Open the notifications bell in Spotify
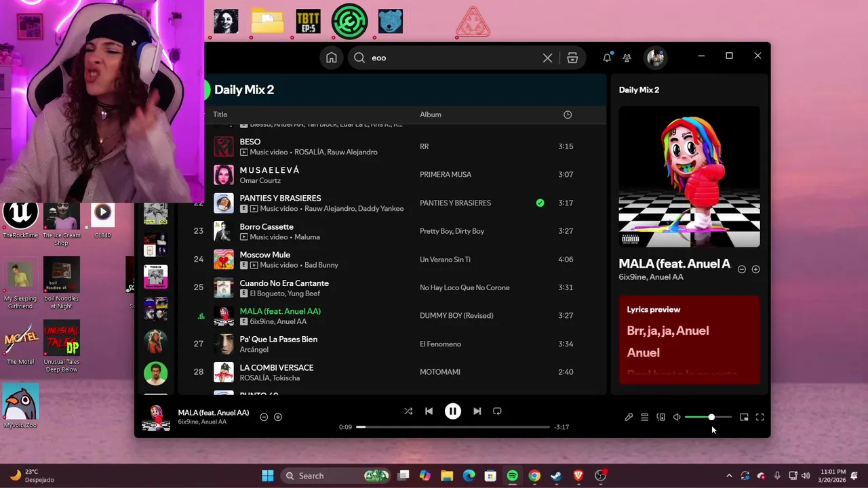The image size is (868, 488). [607, 58]
